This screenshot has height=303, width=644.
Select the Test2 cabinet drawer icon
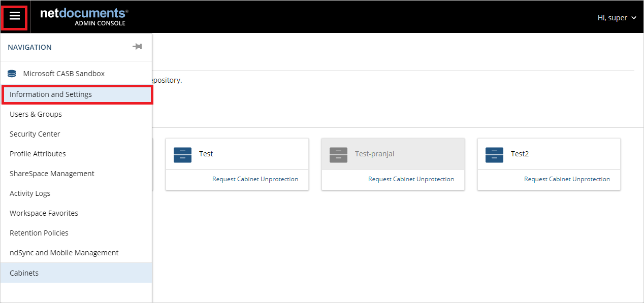coord(494,154)
